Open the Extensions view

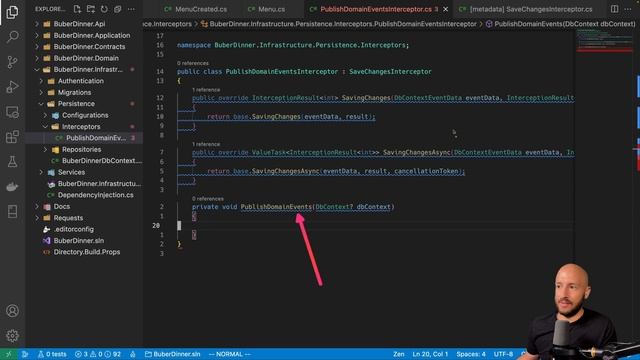pyautogui.click(x=12, y=137)
